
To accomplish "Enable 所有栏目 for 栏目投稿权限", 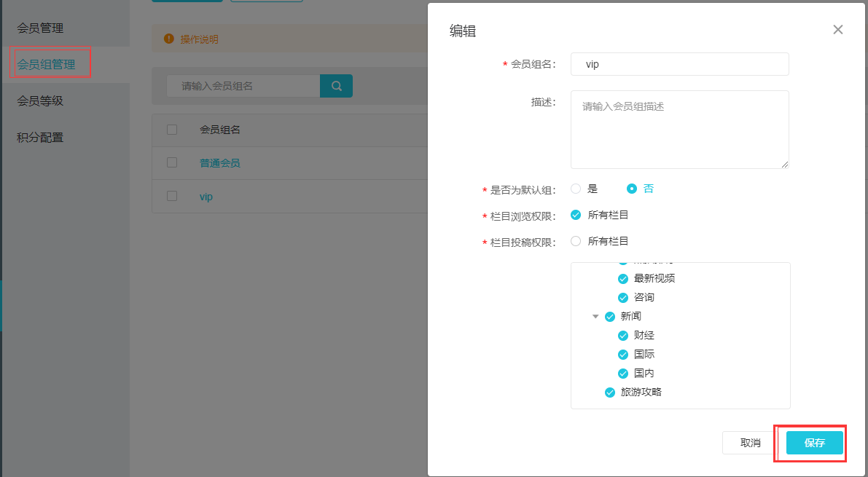I will click(576, 241).
